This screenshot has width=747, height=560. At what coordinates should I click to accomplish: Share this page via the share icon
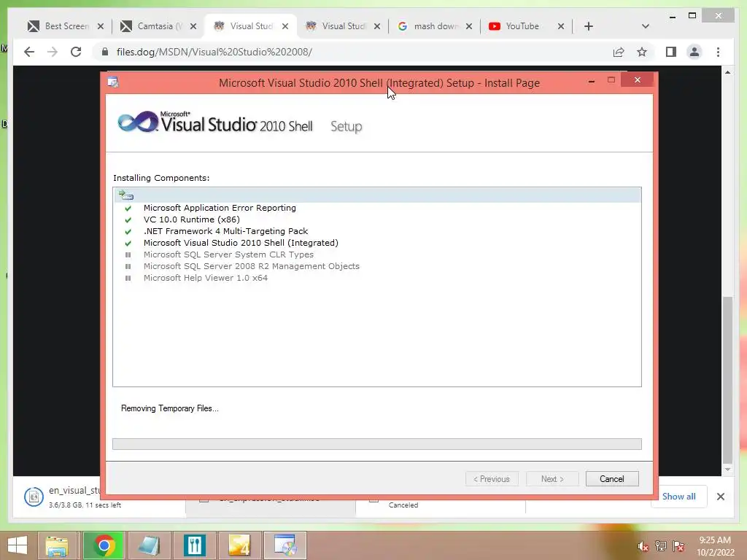click(x=619, y=52)
